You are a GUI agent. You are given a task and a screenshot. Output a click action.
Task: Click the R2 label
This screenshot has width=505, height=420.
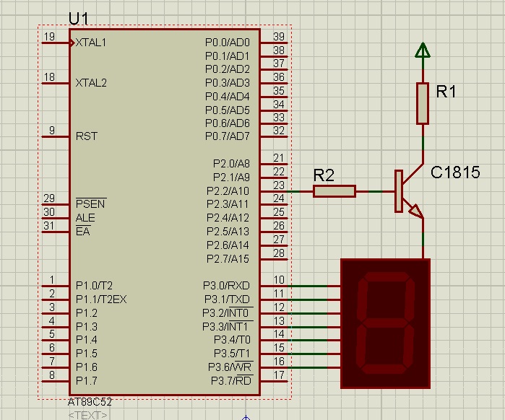pos(324,175)
